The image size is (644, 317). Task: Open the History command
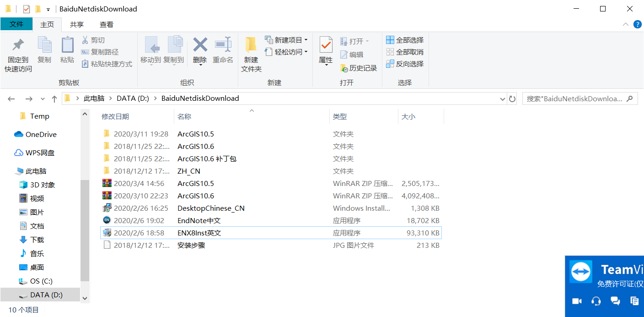click(359, 68)
